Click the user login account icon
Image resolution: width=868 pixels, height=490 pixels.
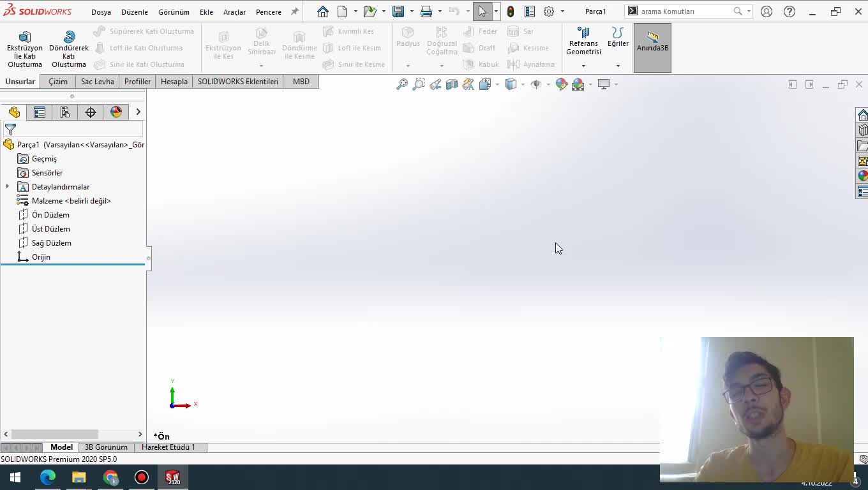[x=767, y=11]
